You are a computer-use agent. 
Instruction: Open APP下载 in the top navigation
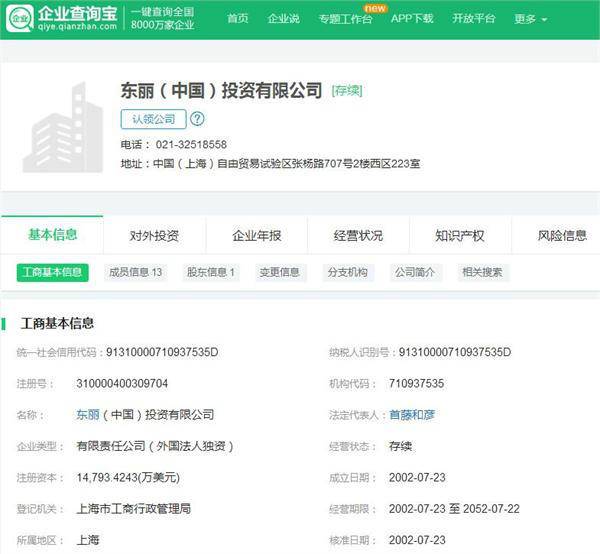click(x=412, y=18)
